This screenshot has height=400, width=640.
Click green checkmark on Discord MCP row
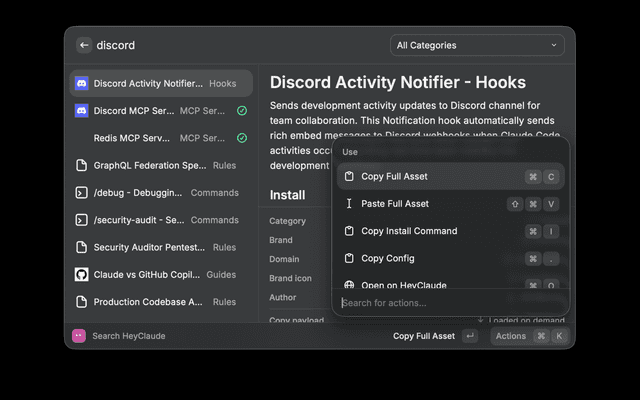242,111
